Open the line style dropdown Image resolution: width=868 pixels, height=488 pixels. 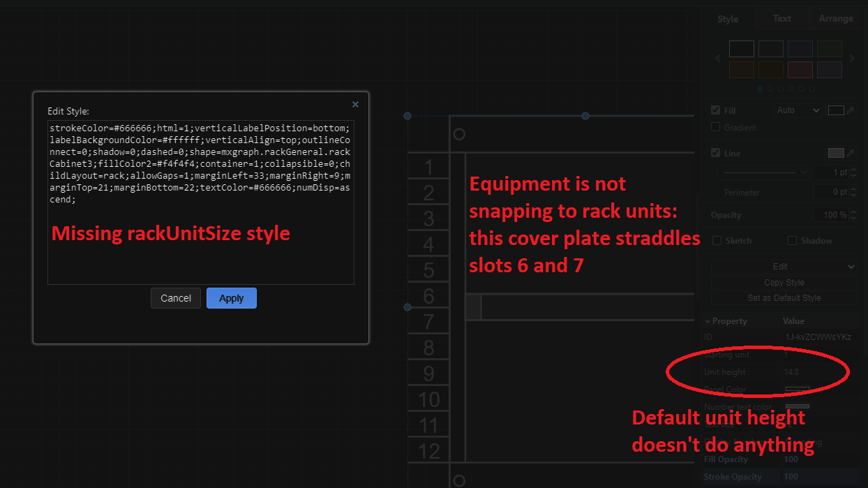(763, 172)
